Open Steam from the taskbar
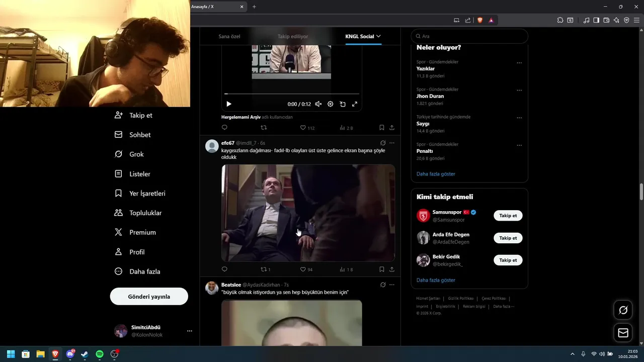644x362 pixels. click(85, 354)
